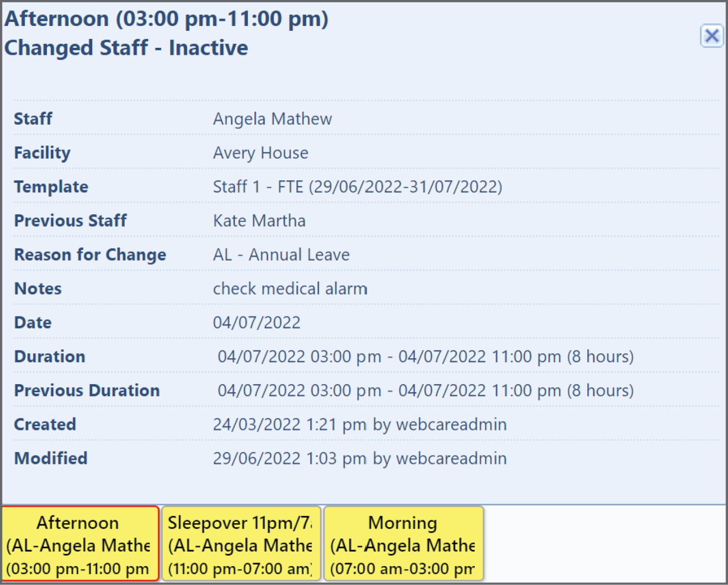This screenshot has height=585, width=728.
Task: Click the Kate Martha previous staff value
Action: [x=259, y=221]
